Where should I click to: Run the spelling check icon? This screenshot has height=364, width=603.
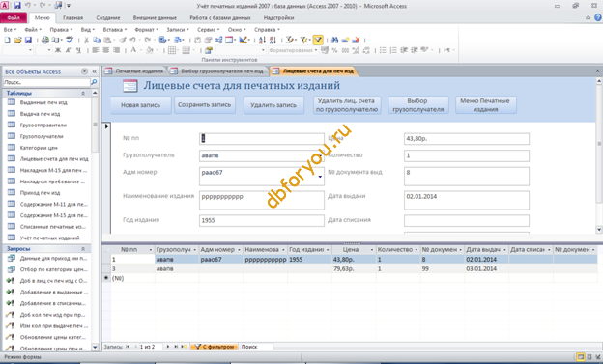click(x=70, y=40)
